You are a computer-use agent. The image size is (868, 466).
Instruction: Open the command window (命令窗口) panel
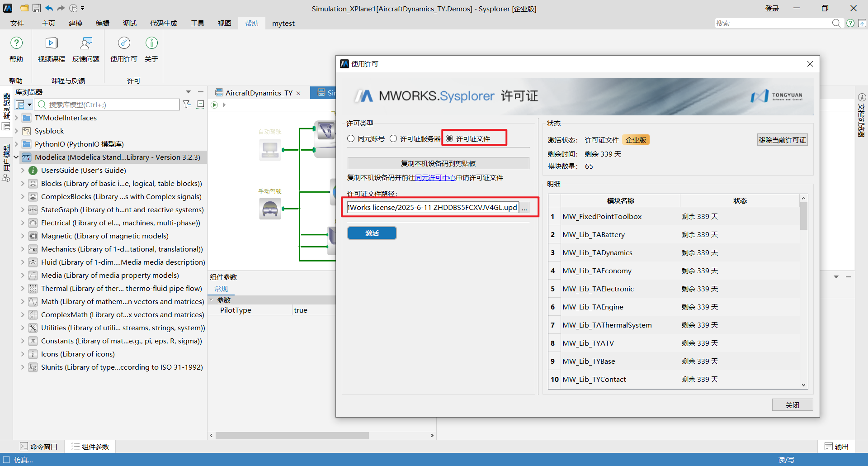point(39,447)
